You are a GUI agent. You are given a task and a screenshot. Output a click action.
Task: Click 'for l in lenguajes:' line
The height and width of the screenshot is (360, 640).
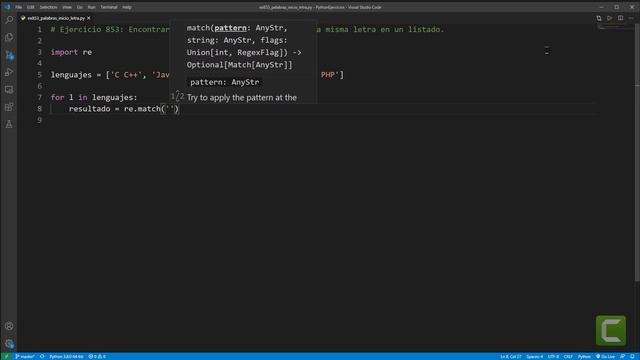[x=94, y=97]
